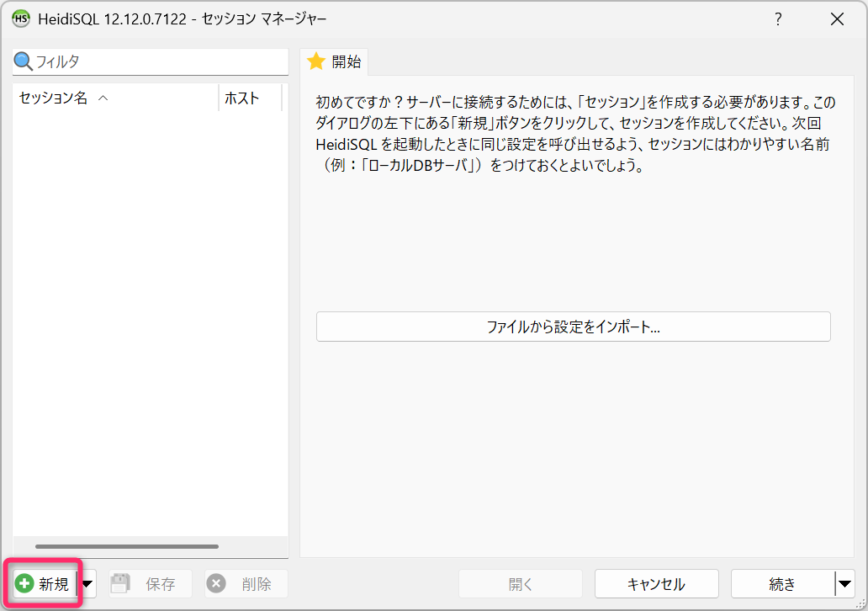
Task: Click the floppy disk 保存 button
Action: [x=150, y=584]
